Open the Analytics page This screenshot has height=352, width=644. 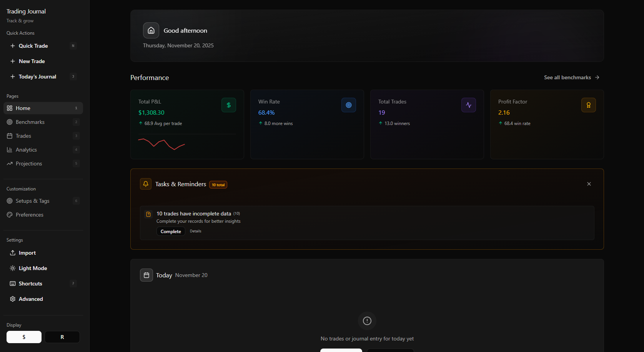26,150
